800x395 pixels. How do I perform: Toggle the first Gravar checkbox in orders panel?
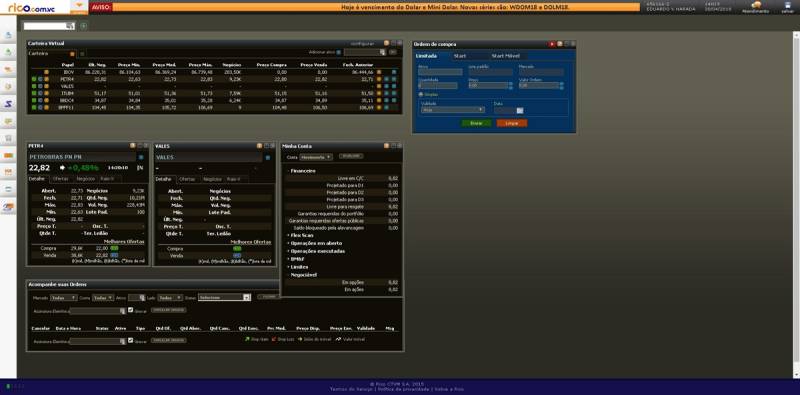point(131,310)
